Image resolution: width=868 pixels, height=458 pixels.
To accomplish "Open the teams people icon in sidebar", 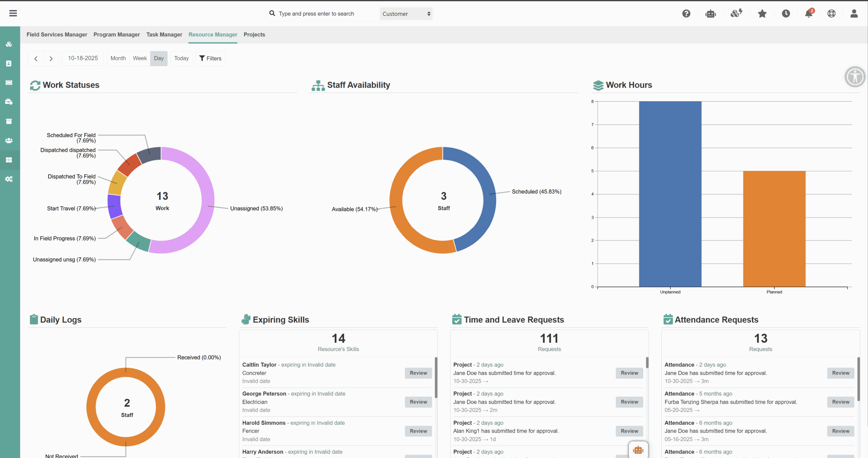I will click(9, 141).
